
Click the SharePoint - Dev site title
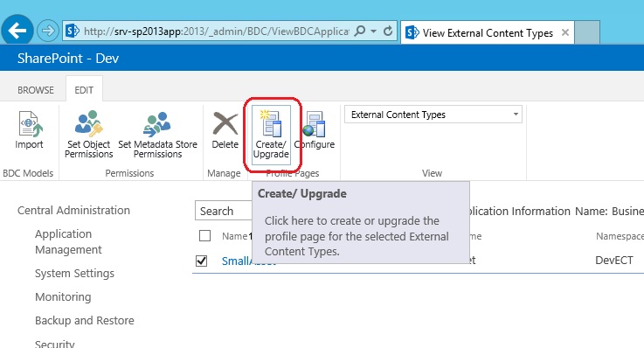tap(68, 58)
